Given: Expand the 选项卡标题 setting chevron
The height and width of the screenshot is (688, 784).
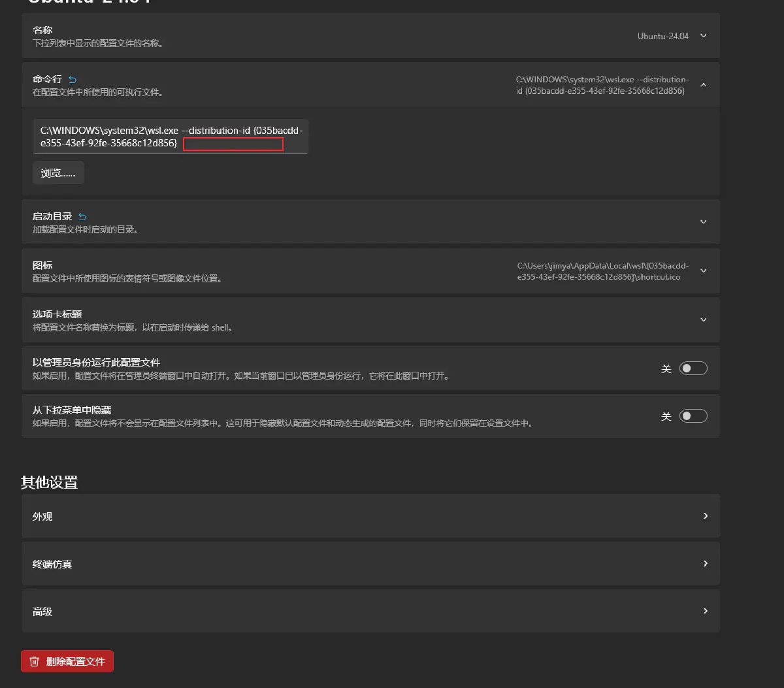Looking at the screenshot, I should point(704,319).
